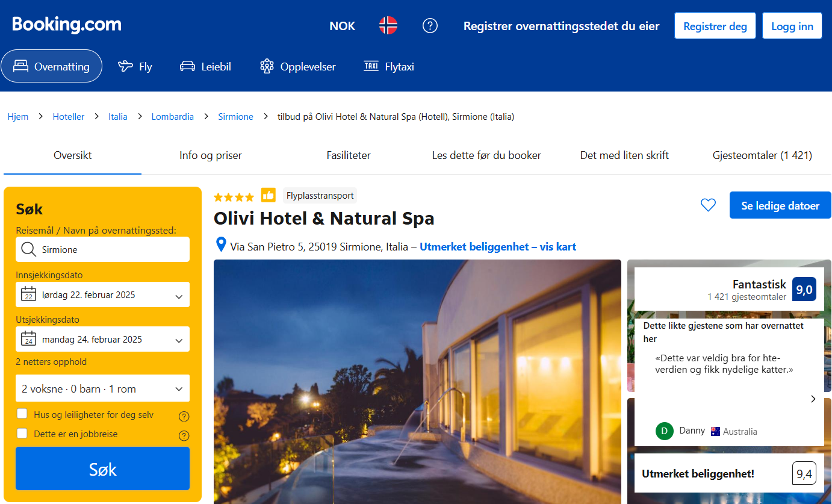Save hotel with the heart icon
The image size is (832, 504).
pyautogui.click(x=708, y=205)
